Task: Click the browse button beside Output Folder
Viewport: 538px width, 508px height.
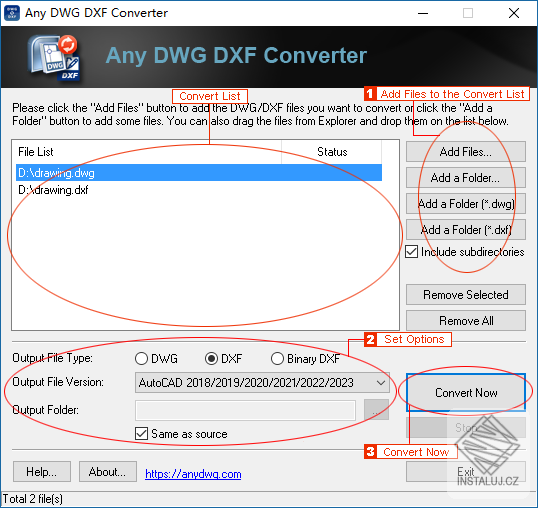Action: (376, 410)
